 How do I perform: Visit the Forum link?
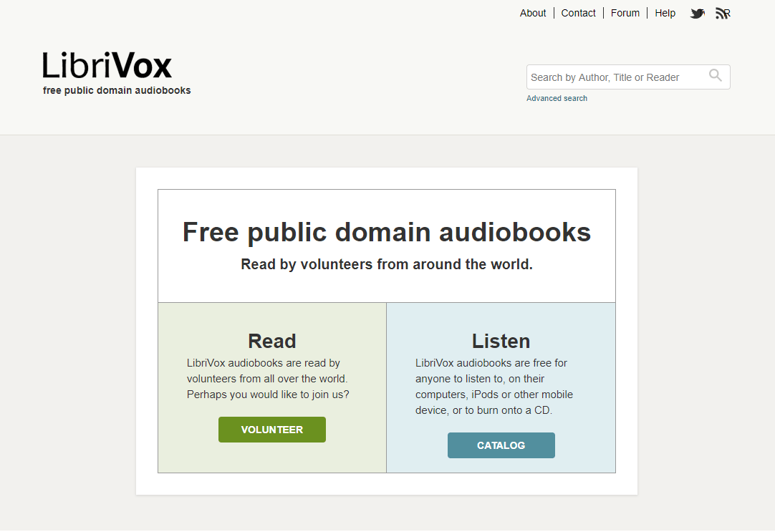[x=625, y=14]
